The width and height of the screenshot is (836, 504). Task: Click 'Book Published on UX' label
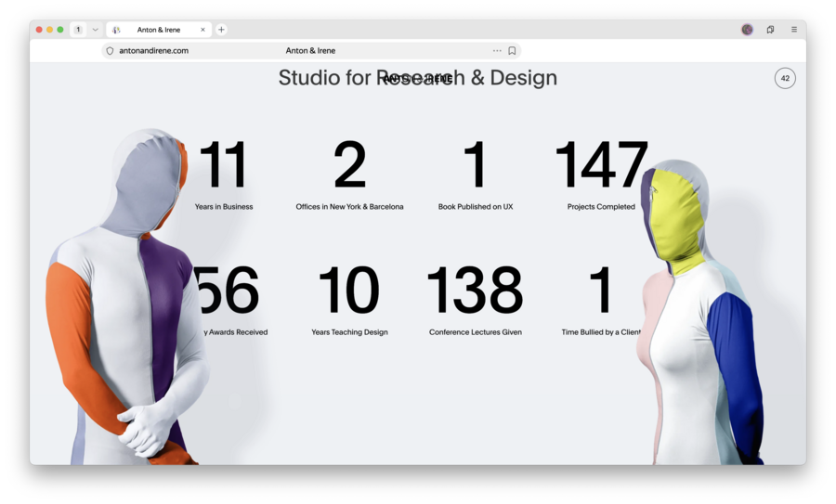pos(476,207)
